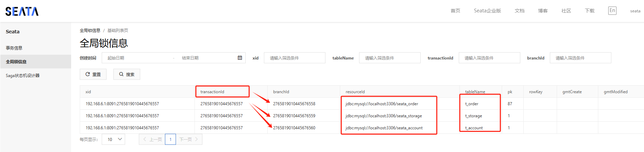
Task: Focus the tableName filter input
Action: [390, 58]
